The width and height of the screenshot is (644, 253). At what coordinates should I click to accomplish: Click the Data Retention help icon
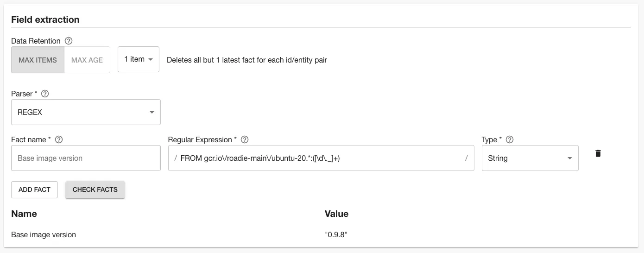[x=69, y=41]
